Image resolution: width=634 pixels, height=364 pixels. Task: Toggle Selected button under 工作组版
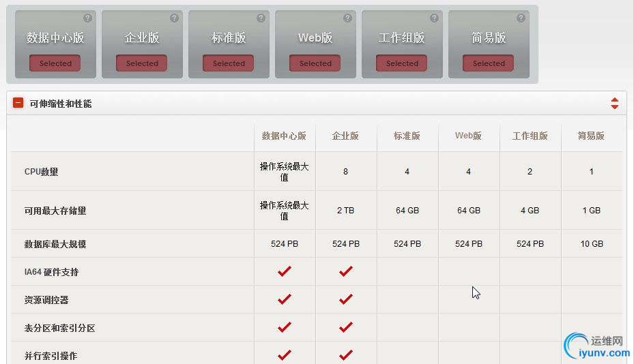coord(401,63)
